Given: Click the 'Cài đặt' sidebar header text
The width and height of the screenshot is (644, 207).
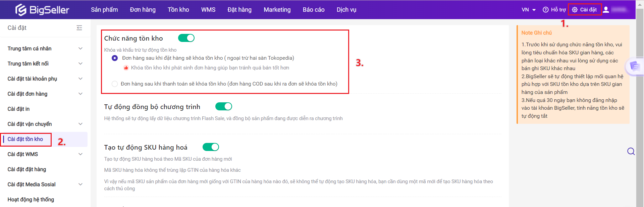Looking at the screenshot, I should coord(17,28).
